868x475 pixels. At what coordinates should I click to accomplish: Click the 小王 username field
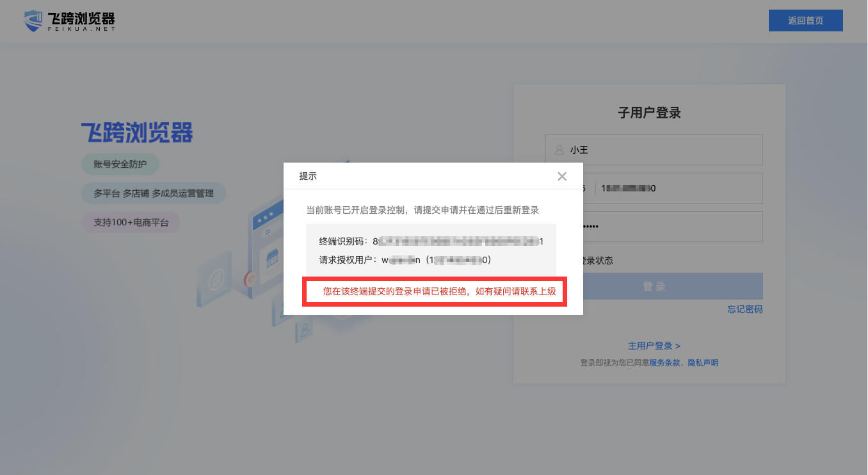pos(654,150)
